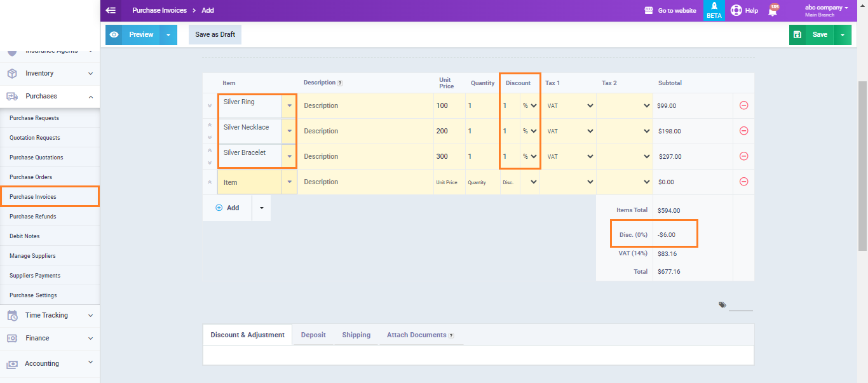Click the Help lifebuoy icon
This screenshot has height=383, width=868.
click(x=736, y=10)
